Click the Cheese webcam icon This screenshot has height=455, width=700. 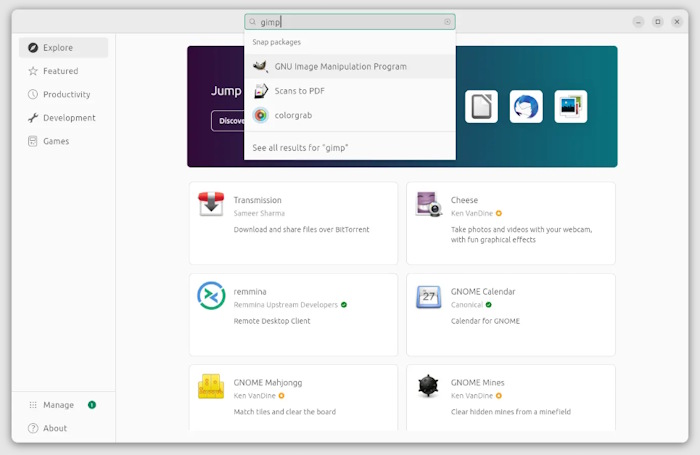point(429,204)
